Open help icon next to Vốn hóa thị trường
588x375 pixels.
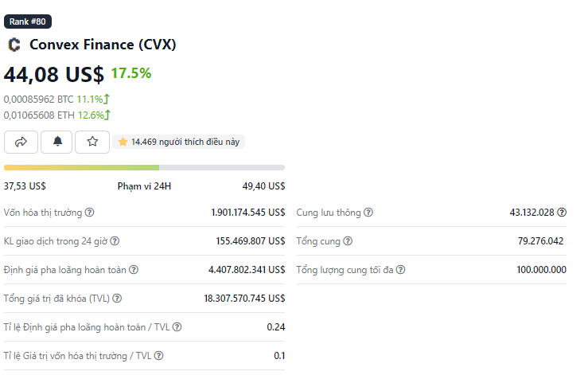point(89,213)
